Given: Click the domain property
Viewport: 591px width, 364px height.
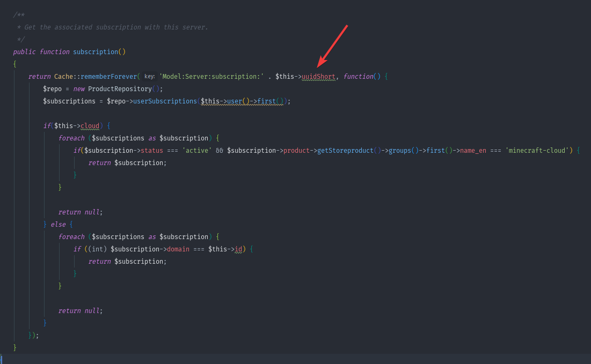Looking at the screenshot, I should [178, 249].
